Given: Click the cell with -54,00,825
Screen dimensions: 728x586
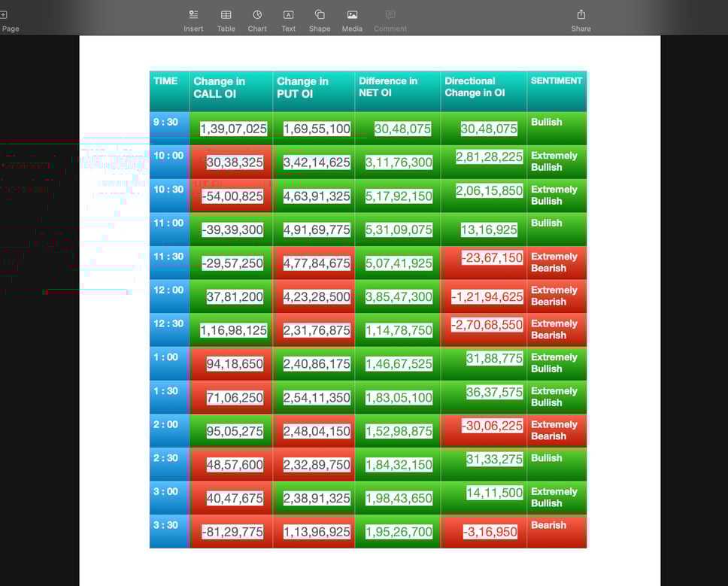Looking at the screenshot, I should tap(231, 196).
